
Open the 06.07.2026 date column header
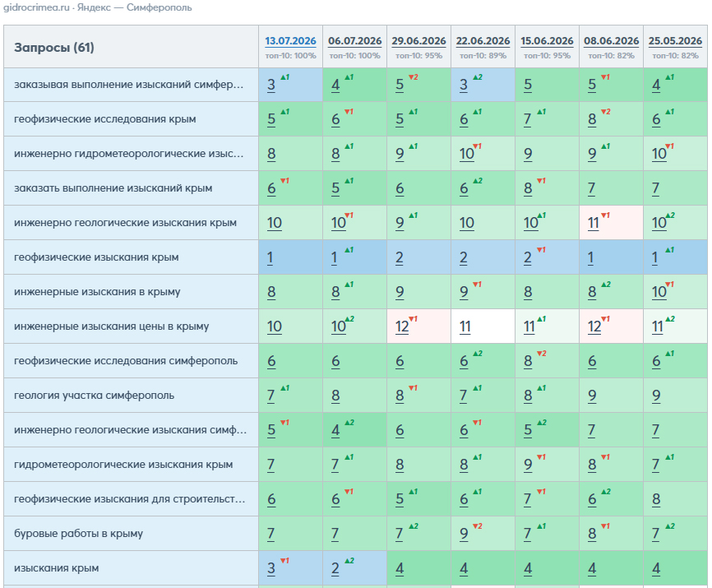pos(354,41)
